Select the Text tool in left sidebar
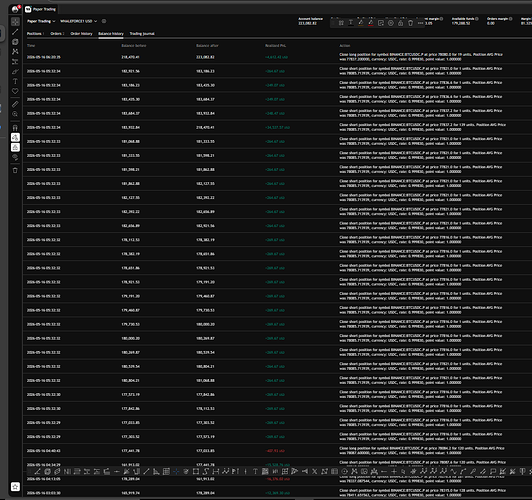 pyautogui.click(x=15, y=81)
